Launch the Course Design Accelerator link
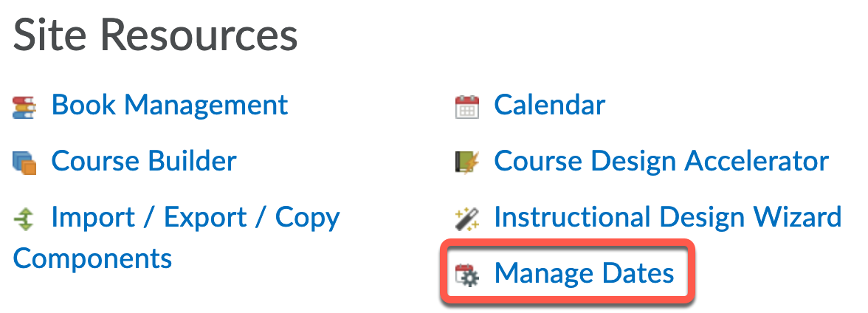 tap(661, 160)
